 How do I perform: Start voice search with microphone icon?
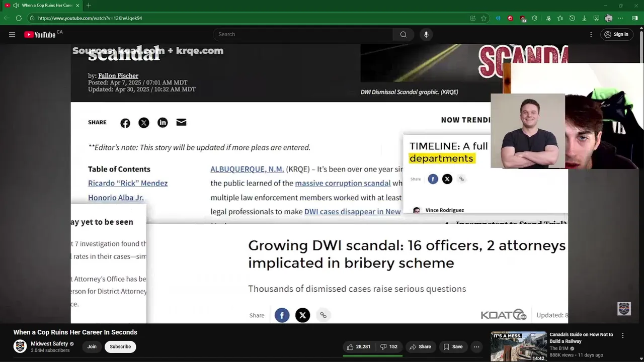click(426, 34)
